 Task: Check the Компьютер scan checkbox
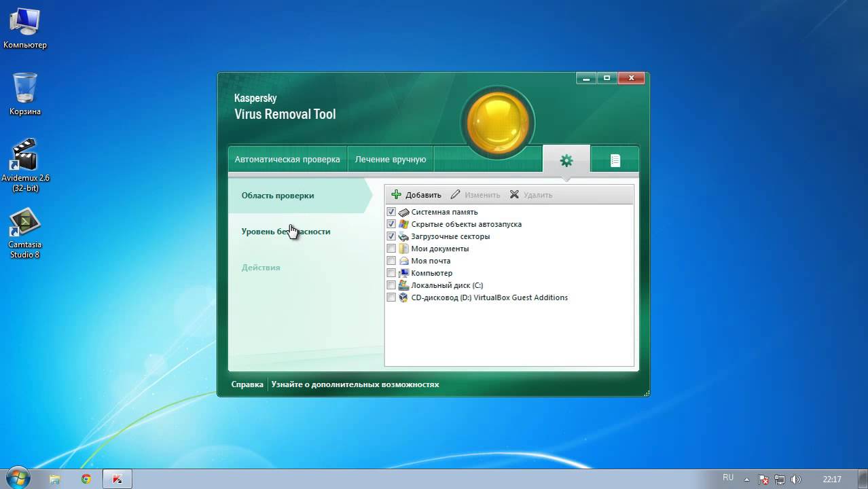(391, 273)
